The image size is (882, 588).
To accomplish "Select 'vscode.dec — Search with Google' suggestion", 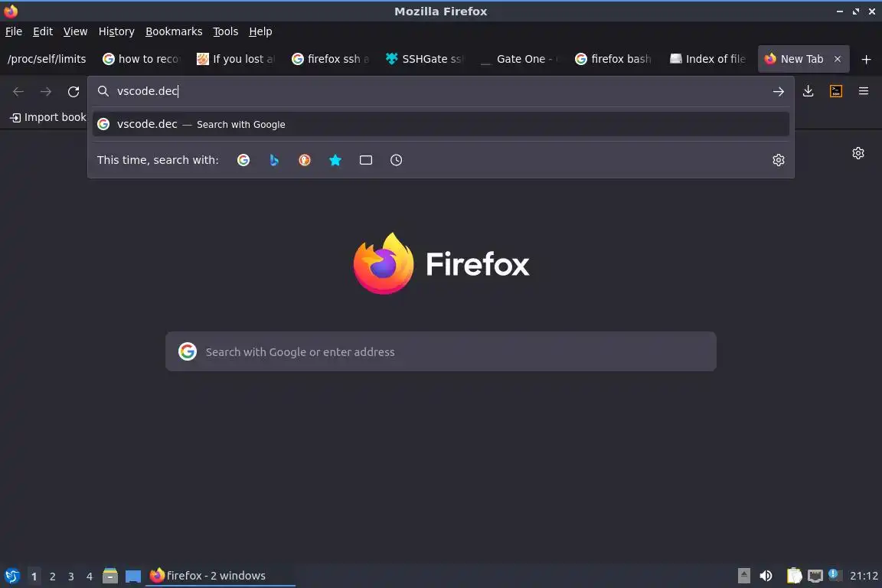I will coord(440,124).
